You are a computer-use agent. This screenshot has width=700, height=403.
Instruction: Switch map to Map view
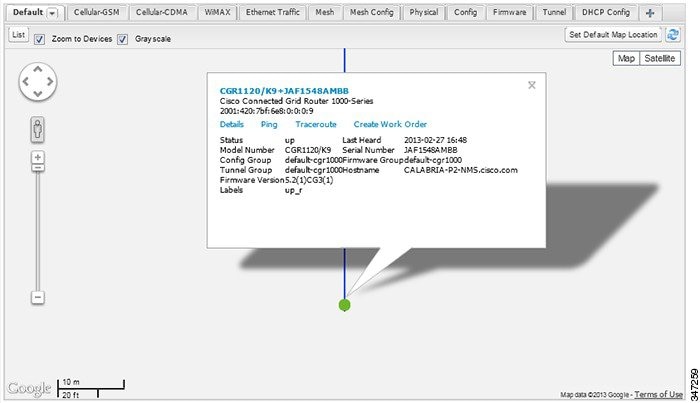(x=626, y=58)
